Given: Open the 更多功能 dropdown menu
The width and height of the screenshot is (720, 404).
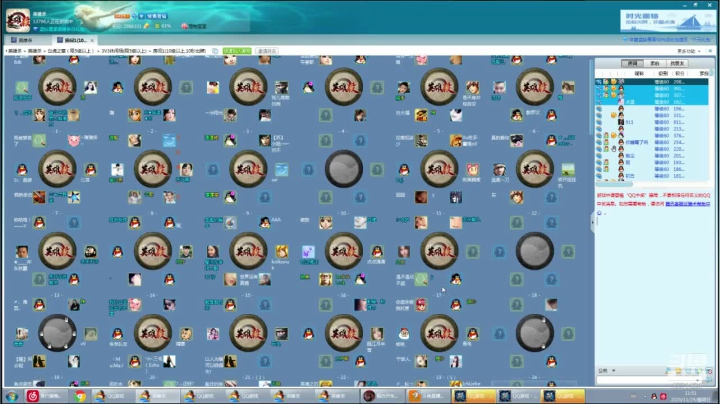Looking at the screenshot, I should [688, 51].
